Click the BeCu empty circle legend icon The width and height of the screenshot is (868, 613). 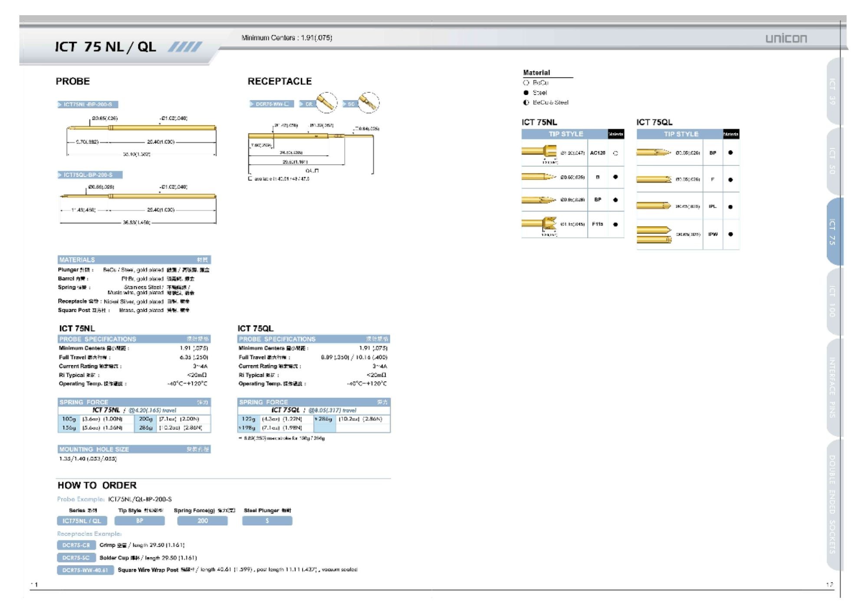coord(526,82)
